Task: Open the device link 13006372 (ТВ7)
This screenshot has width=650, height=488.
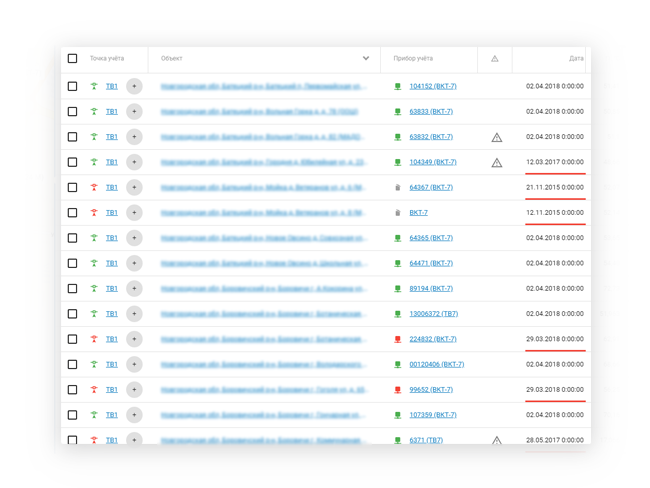Action: tap(434, 314)
